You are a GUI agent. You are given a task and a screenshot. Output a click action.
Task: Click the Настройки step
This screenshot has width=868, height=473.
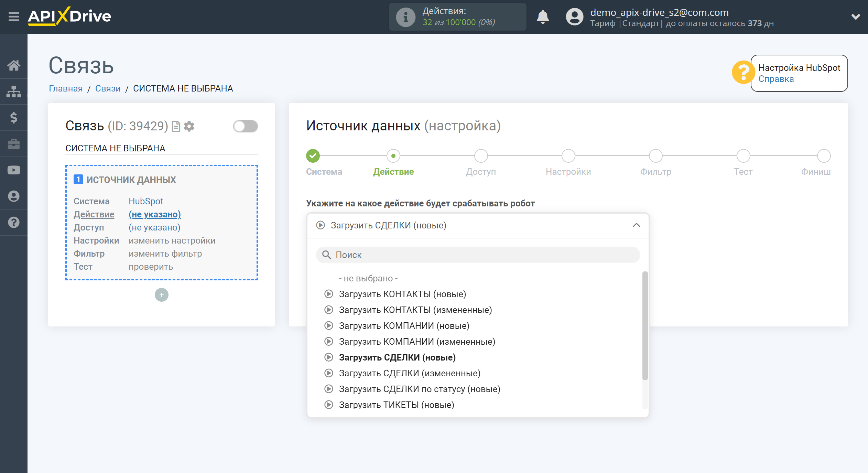tap(568, 156)
